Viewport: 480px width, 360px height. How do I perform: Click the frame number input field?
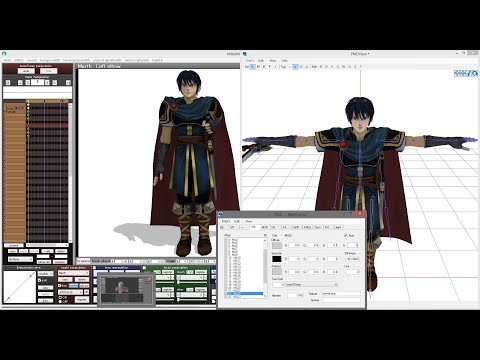pyautogui.click(x=38, y=82)
